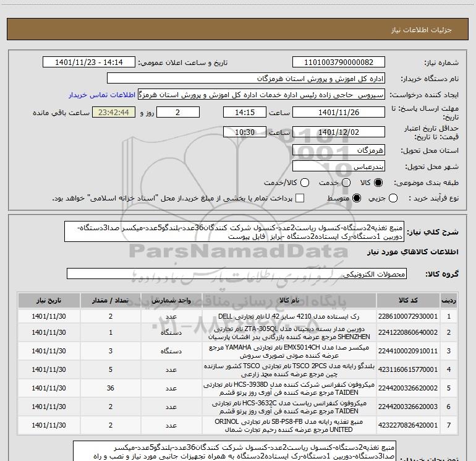Click quantity 36 in microphone row
The image size is (476, 461).
[x=111, y=388]
